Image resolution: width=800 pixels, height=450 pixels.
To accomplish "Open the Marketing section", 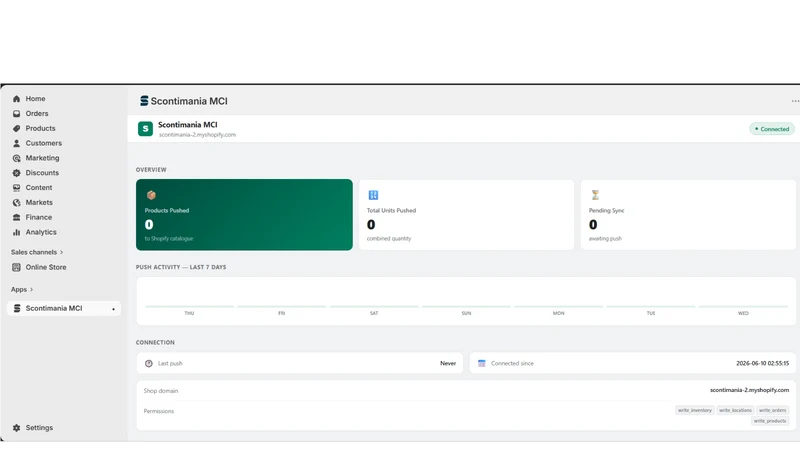I will 42,158.
